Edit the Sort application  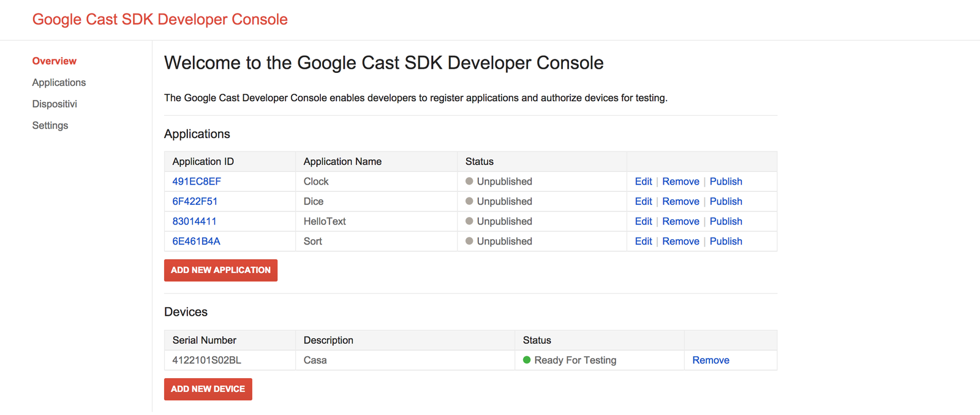coord(643,242)
